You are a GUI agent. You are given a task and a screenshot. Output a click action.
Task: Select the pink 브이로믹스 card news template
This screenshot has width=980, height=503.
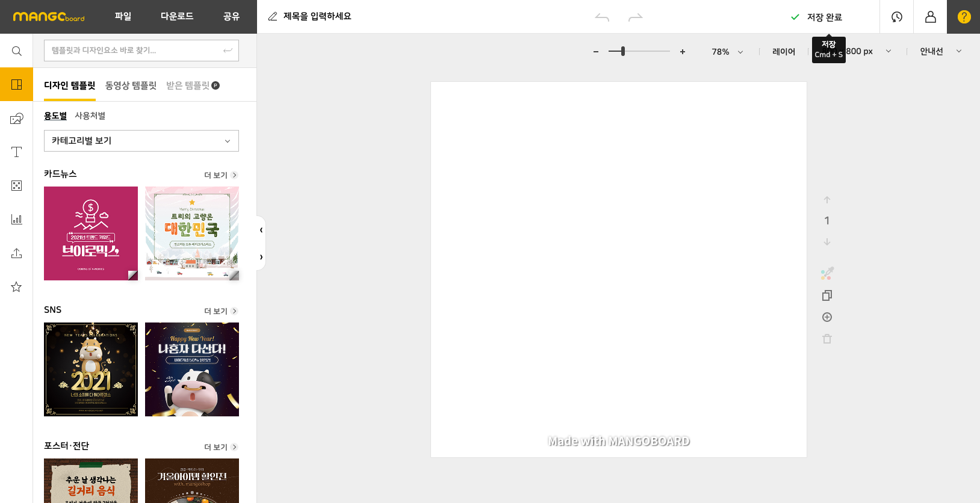click(x=91, y=233)
